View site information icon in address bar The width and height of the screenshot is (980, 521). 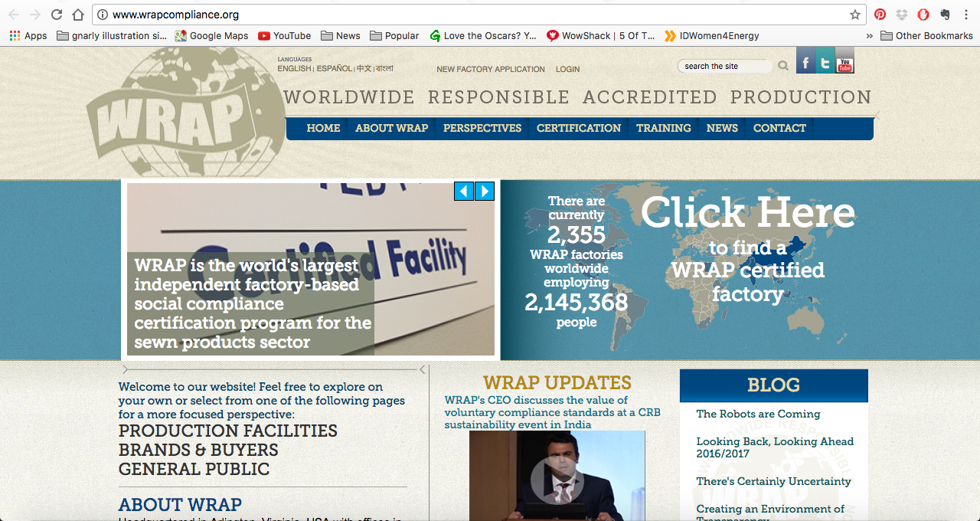click(x=103, y=15)
